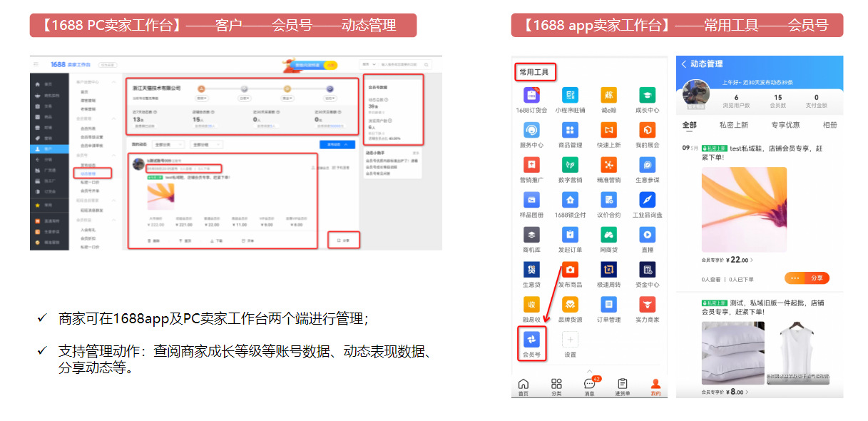
Task: Go back using the 动态管理 back arrow
Action: point(684,64)
